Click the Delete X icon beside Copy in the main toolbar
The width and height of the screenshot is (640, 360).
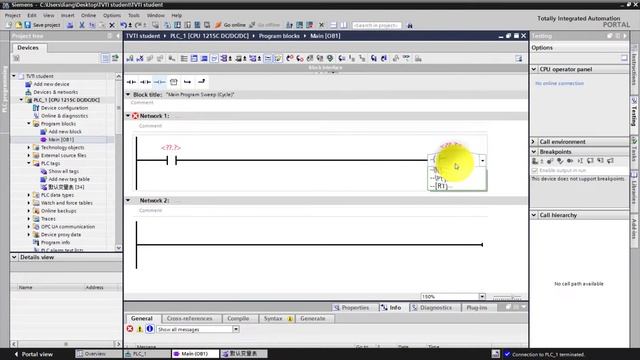[112, 25]
